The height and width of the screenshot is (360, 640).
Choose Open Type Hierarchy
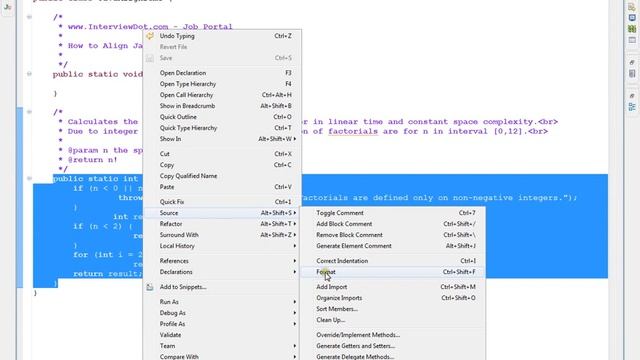[222, 84]
